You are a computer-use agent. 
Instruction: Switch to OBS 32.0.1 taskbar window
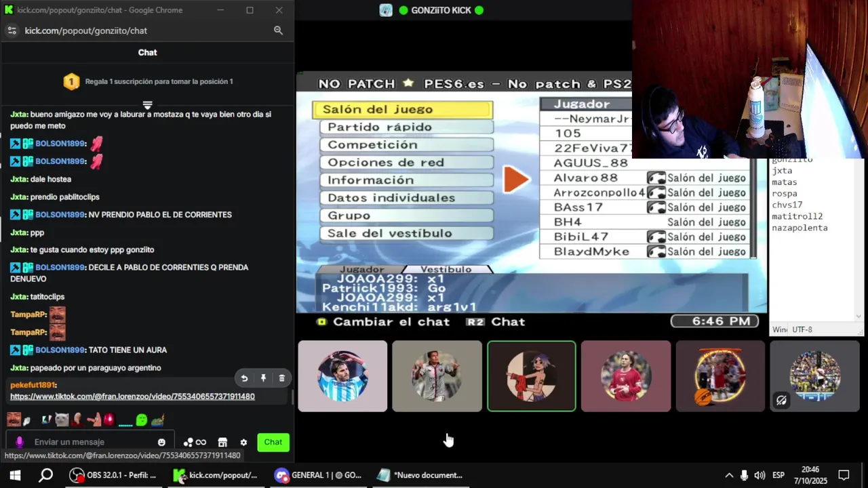click(x=114, y=475)
